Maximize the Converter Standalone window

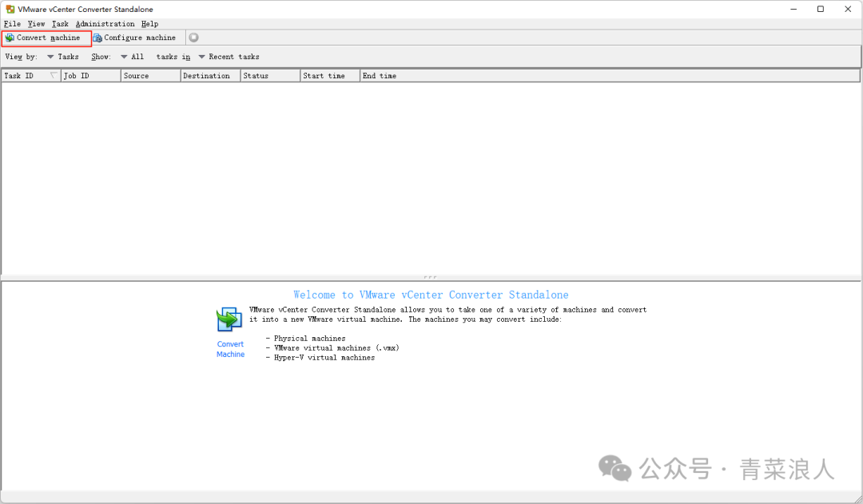coord(821,10)
